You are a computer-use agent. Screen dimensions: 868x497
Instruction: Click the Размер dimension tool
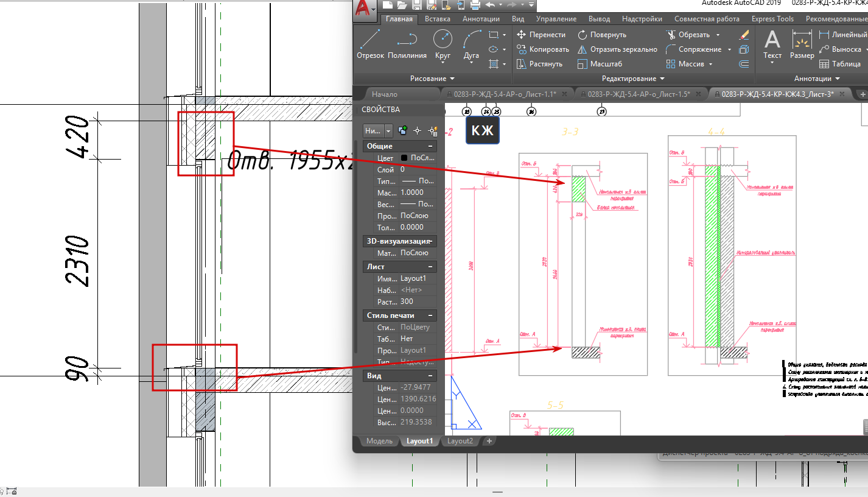tap(802, 44)
